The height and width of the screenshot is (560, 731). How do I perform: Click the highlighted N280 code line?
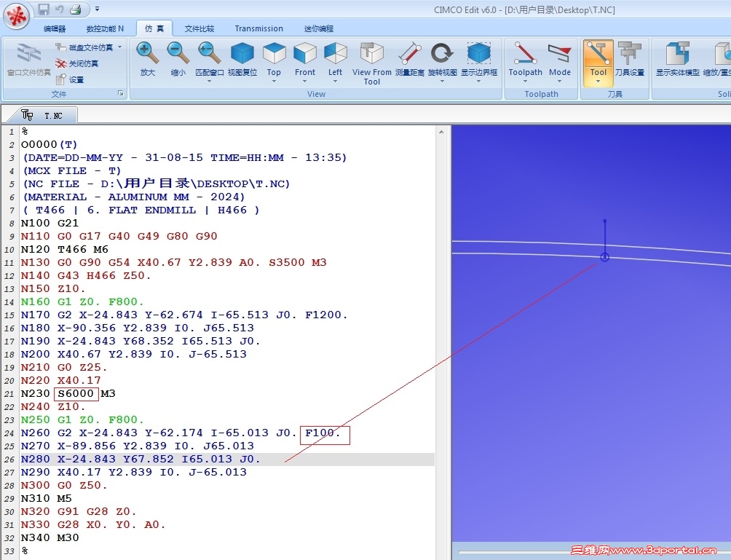[227, 460]
